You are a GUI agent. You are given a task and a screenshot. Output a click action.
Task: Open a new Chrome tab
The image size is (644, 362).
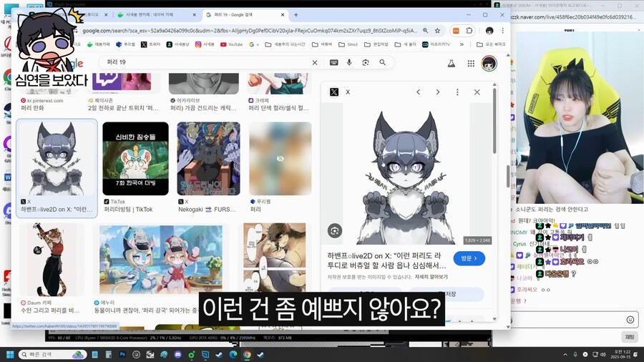click(296, 15)
